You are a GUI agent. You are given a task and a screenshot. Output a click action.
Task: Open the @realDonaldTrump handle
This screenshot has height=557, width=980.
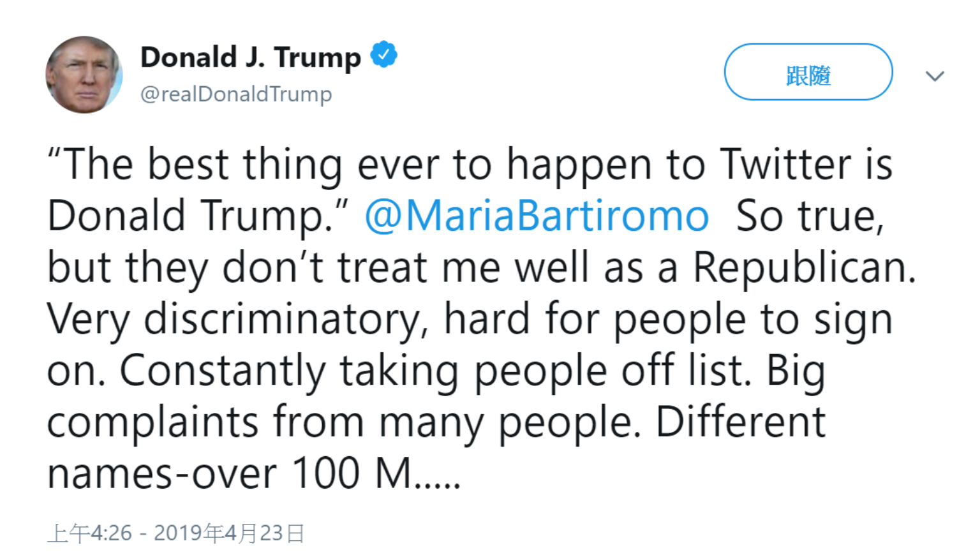[x=236, y=94]
